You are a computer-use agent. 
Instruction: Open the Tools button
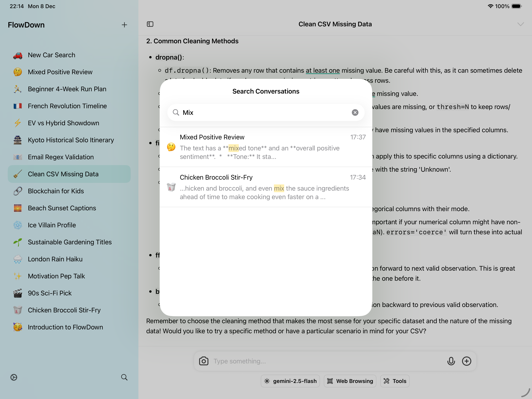[395, 381]
